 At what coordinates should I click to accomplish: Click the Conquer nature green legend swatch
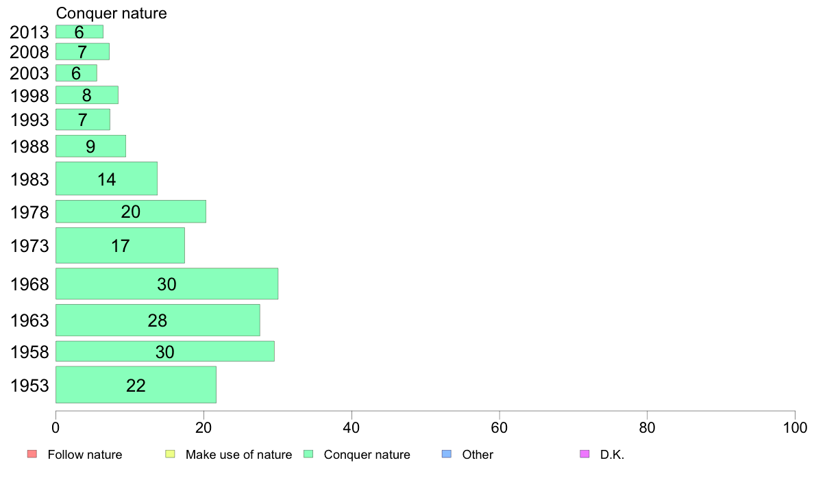click(x=308, y=454)
